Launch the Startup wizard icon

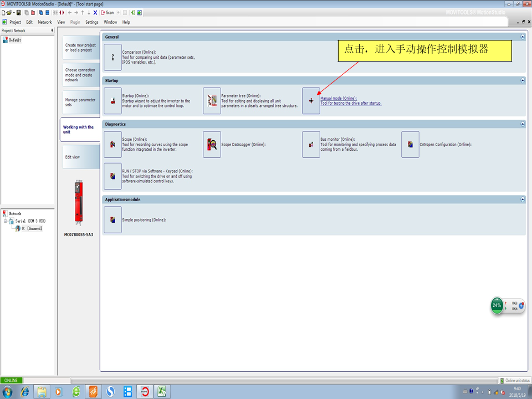coord(112,101)
